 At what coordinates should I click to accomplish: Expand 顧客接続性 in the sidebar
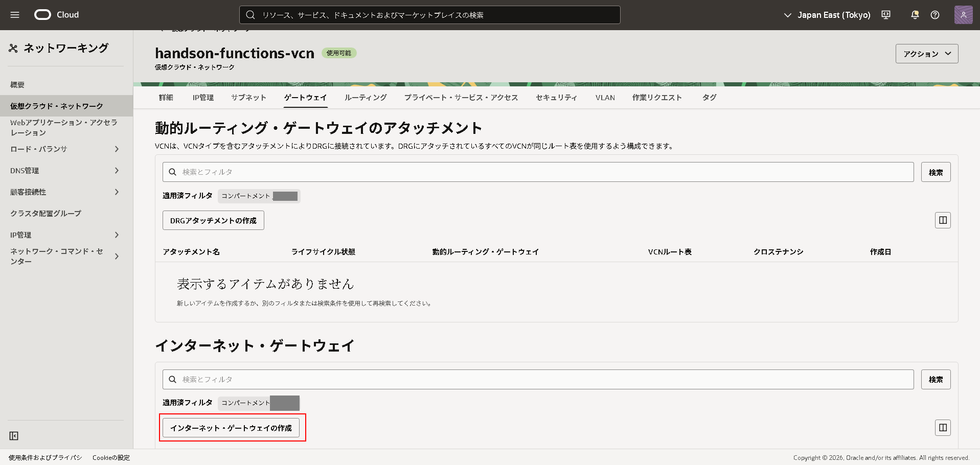117,192
